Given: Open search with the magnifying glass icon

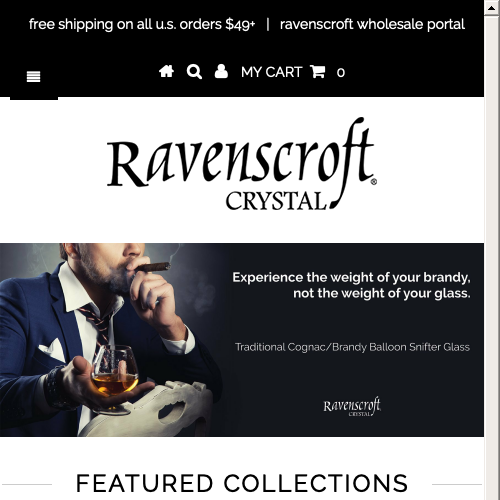Looking at the screenshot, I should [194, 72].
